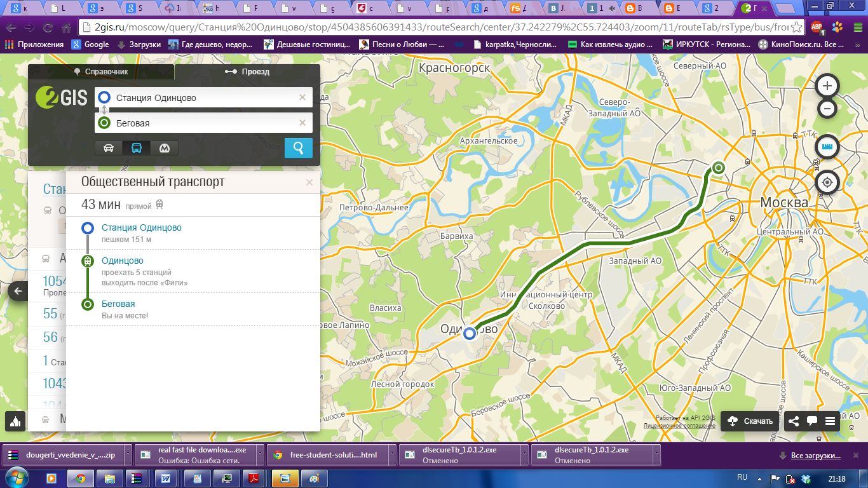
Task: Open route 1043 in the left list
Action: [54, 383]
